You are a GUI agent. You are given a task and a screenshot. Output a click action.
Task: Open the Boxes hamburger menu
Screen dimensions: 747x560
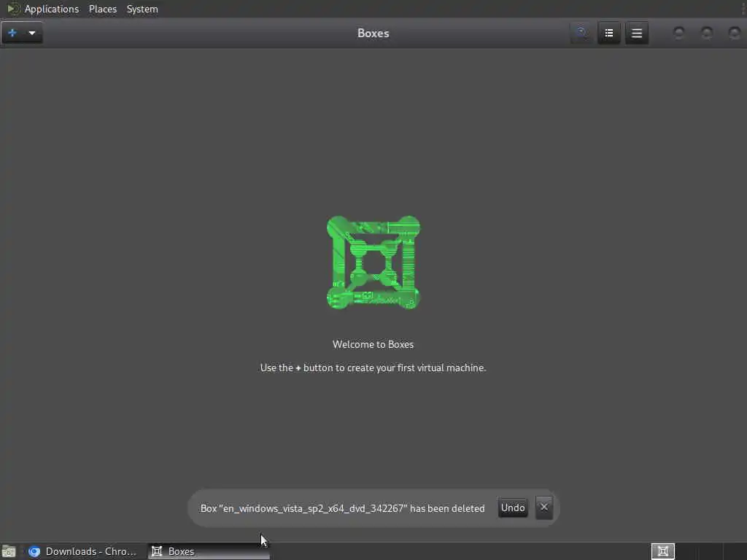point(637,33)
